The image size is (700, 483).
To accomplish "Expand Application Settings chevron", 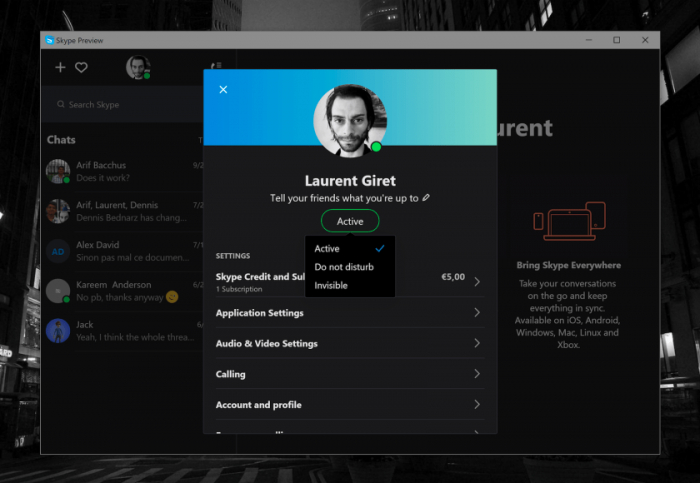I will coord(477,312).
